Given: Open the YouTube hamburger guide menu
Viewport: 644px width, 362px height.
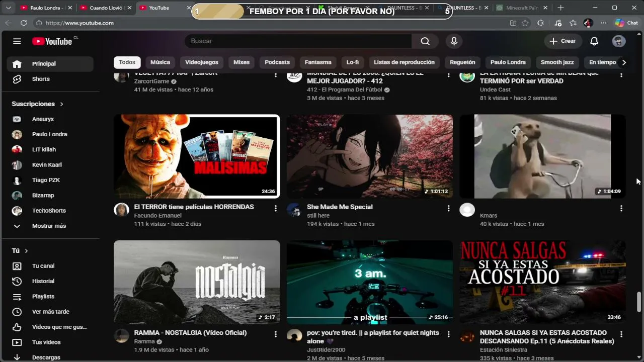Looking at the screenshot, I should (17, 41).
